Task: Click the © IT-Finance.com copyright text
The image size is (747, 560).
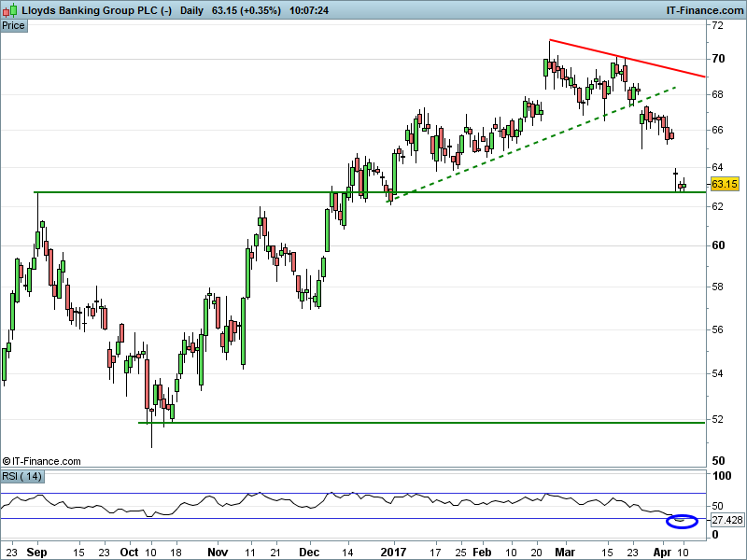Action: (x=41, y=461)
